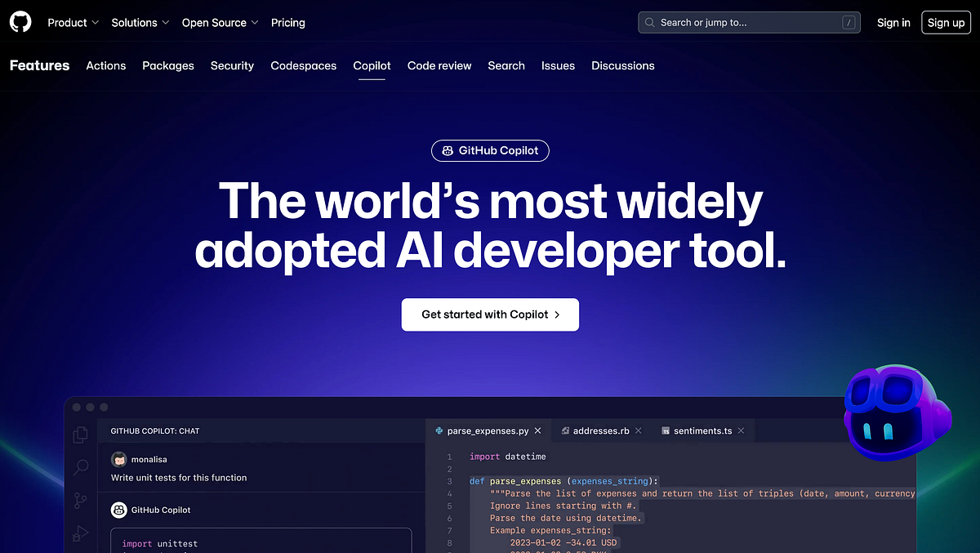Select the sentiments.ts editor tab

702,430
